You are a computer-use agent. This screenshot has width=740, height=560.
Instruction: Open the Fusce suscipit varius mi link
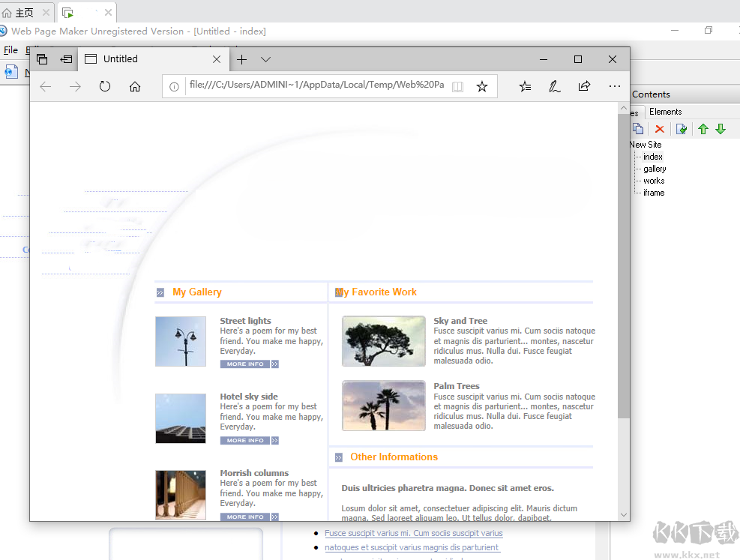(x=413, y=533)
